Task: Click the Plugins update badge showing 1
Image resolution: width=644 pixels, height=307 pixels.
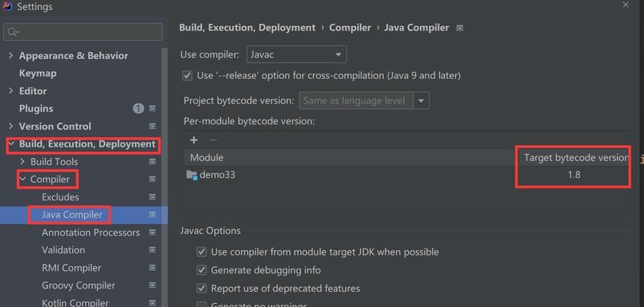Action: point(138,108)
